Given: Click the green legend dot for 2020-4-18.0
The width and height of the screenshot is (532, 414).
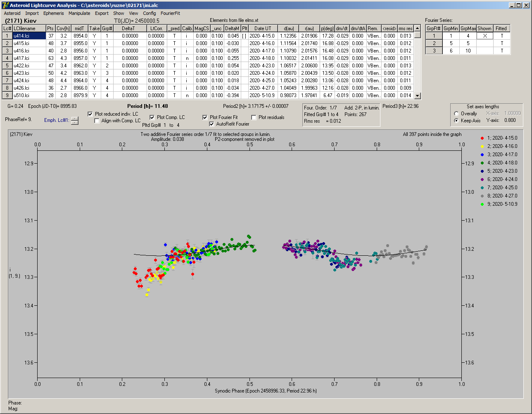Looking at the screenshot, I should (x=482, y=163).
